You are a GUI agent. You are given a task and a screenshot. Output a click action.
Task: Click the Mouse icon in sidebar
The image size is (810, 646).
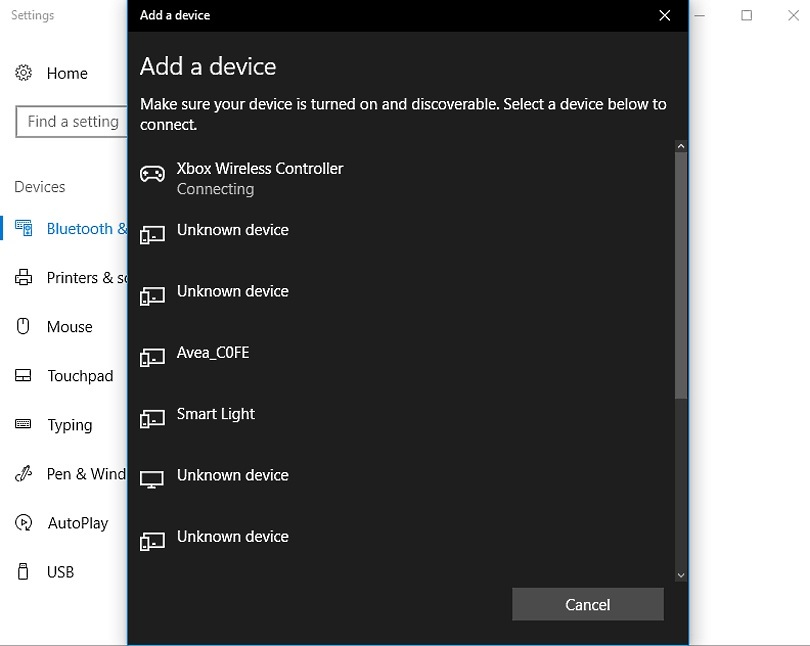24,327
